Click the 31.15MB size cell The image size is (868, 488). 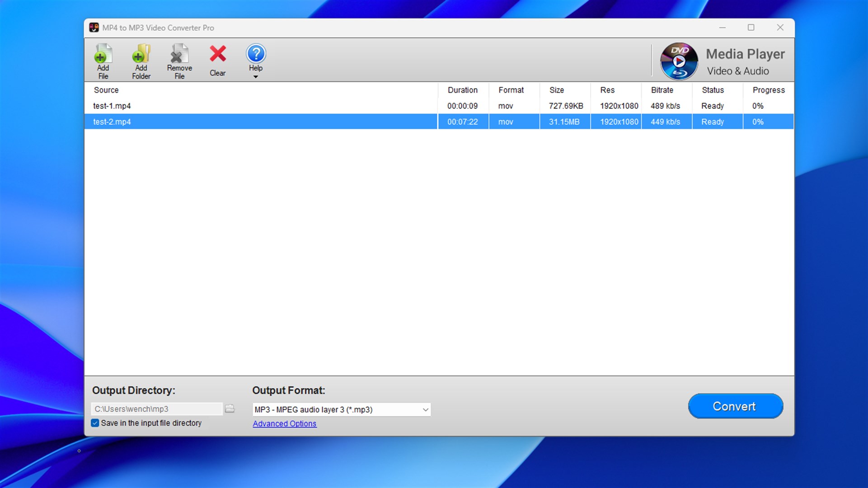point(564,122)
